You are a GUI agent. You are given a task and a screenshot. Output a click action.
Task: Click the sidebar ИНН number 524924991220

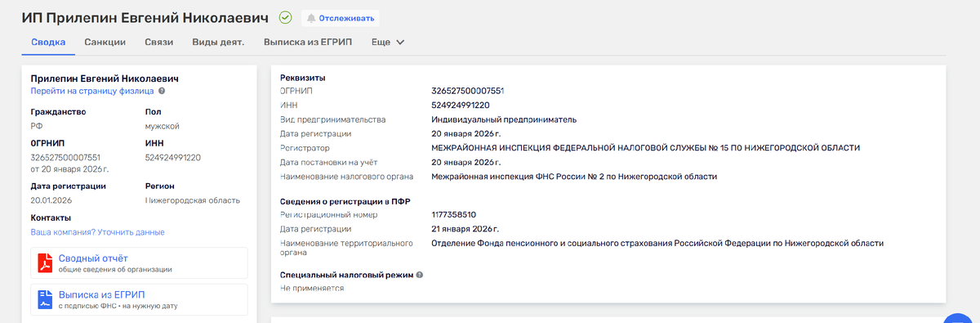click(172, 157)
